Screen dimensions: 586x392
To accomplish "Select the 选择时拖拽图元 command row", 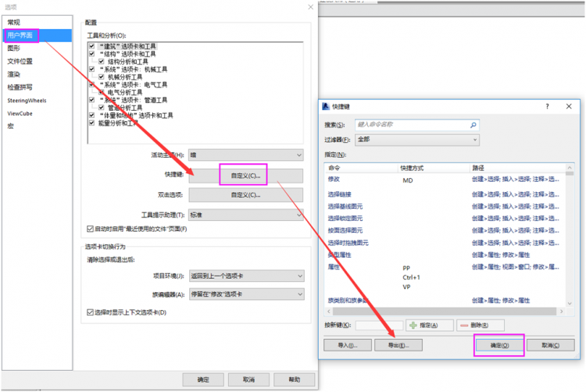I will click(445, 243).
